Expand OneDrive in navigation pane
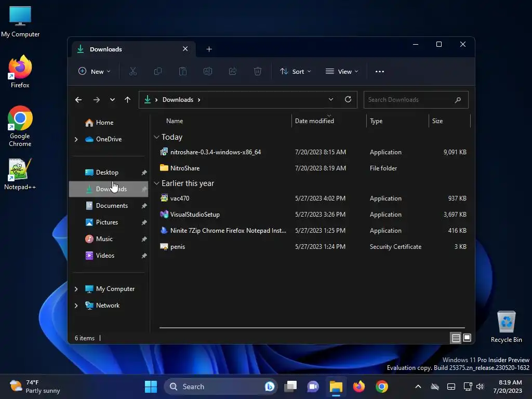 pos(76,139)
